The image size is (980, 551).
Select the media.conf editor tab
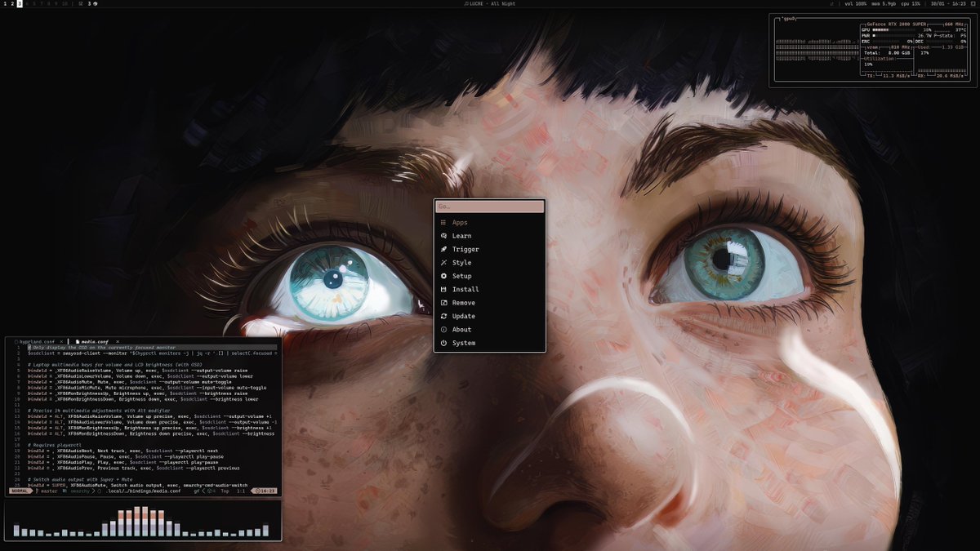pos(96,341)
